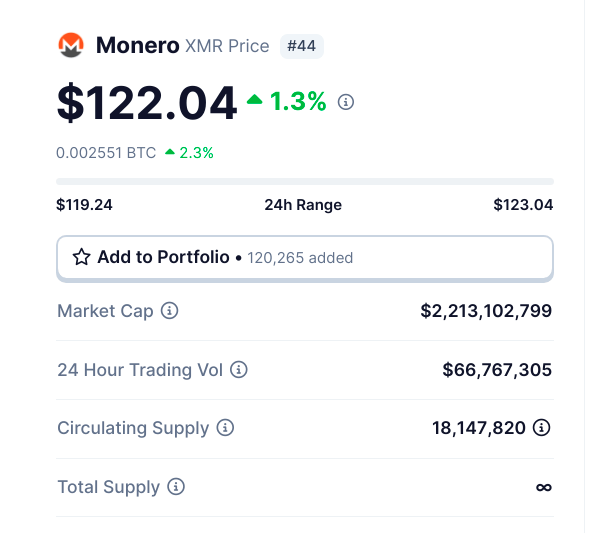Open the Total Supply info icon

coord(176,486)
